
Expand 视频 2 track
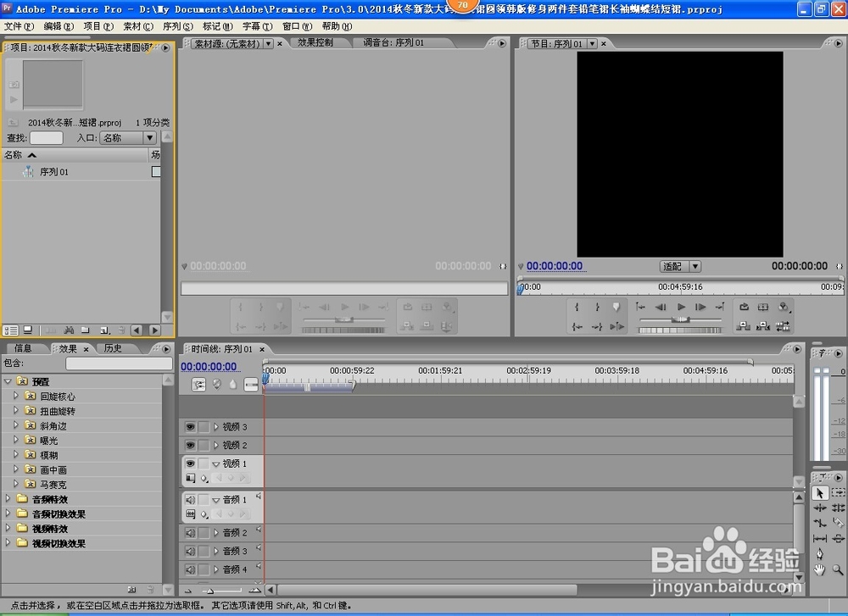click(x=215, y=445)
